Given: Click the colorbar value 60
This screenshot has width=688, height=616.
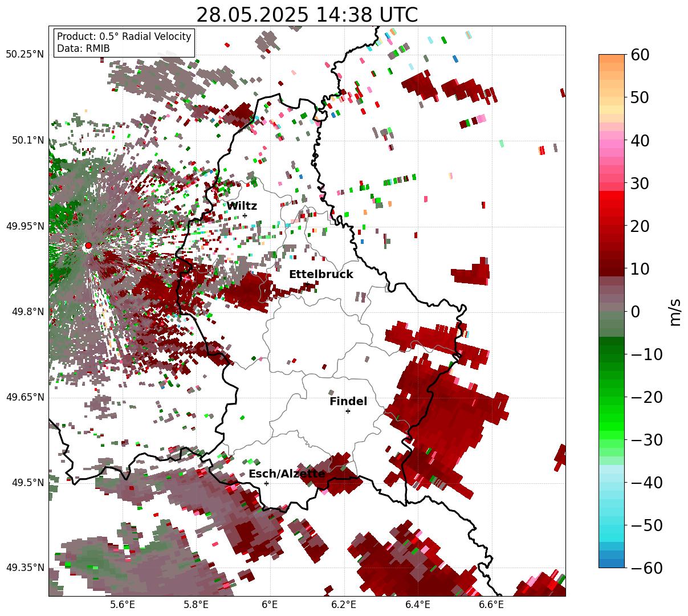Looking at the screenshot, I should point(639,55).
